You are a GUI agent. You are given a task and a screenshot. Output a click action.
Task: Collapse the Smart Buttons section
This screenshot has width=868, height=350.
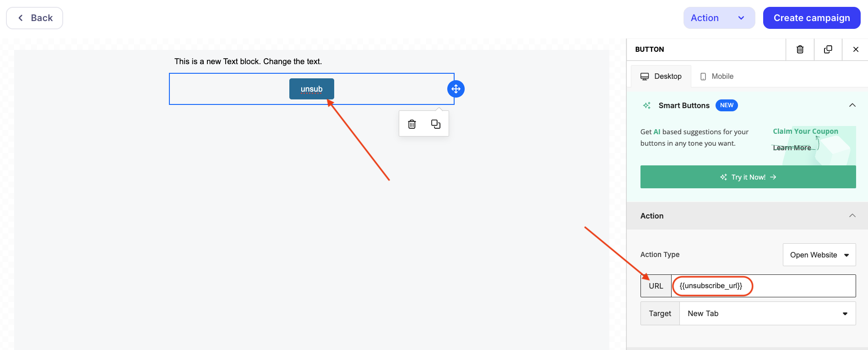tap(852, 105)
